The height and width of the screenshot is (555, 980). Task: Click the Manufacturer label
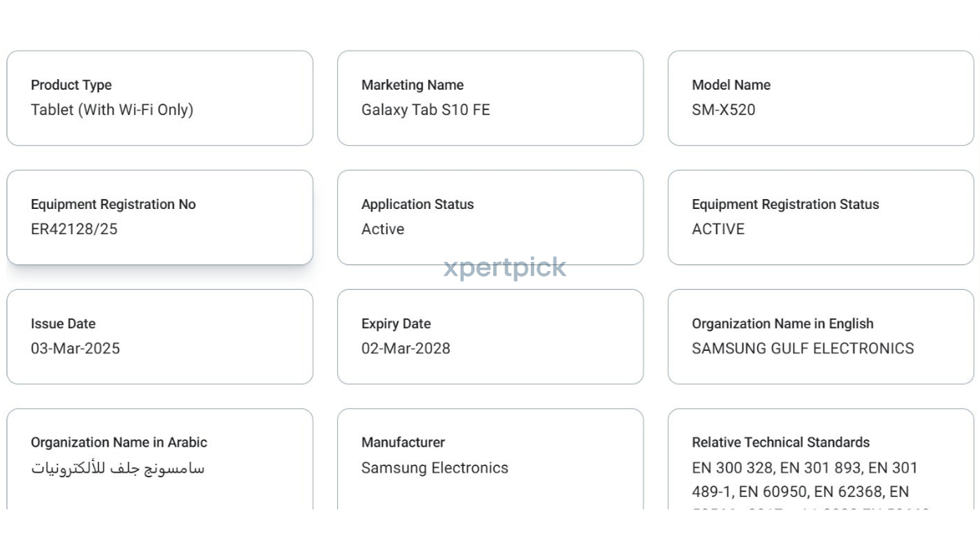pos(403,442)
